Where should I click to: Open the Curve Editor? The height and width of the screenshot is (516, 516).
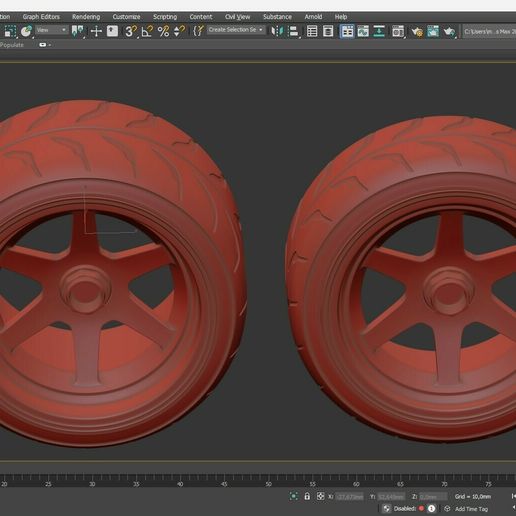click(363, 31)
